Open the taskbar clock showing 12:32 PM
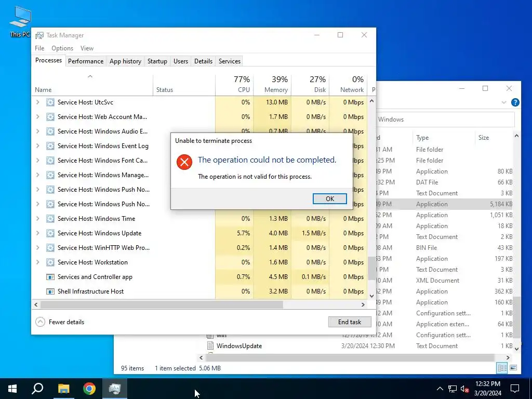The height and width of the screenshot is (399, 532). (487, 389)
